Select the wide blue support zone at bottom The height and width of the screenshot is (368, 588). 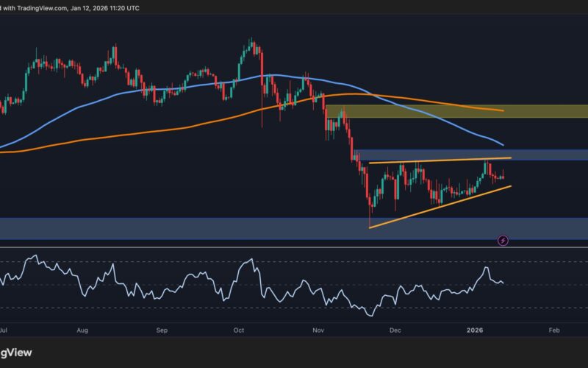coord(220,228)
